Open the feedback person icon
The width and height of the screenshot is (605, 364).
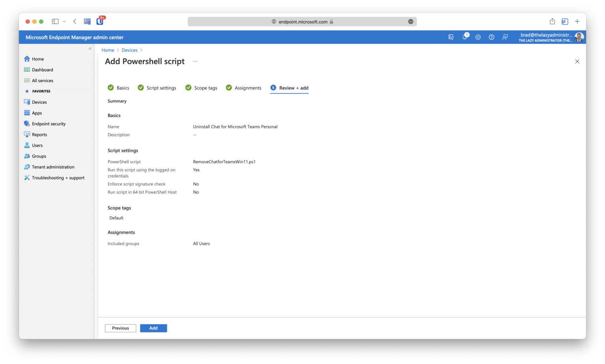(x=505, y=37)
